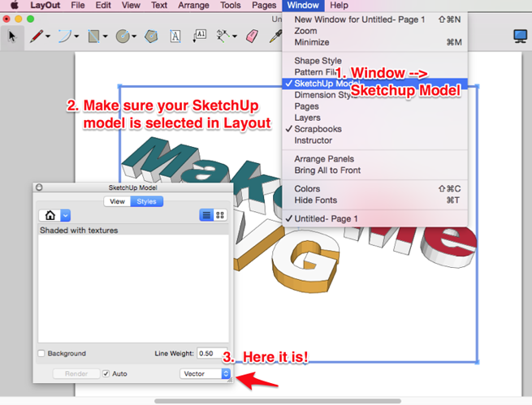Pick the Arc tool in toolbar

(66, 36)
